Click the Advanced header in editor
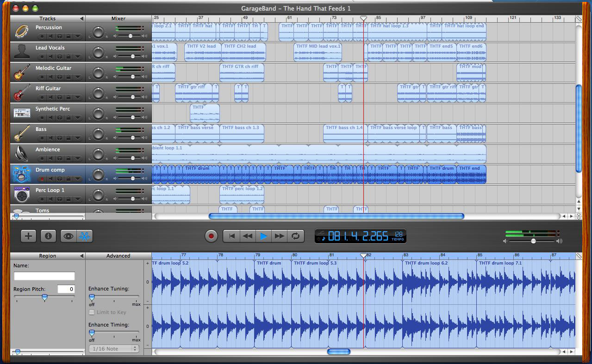 118,256
